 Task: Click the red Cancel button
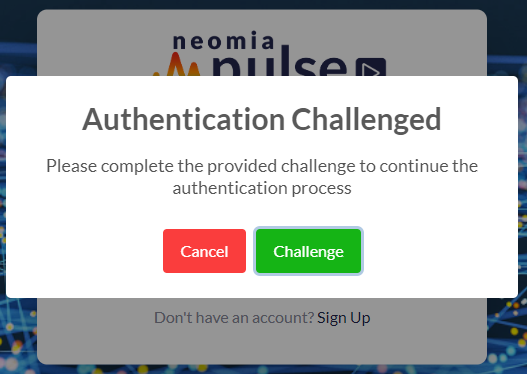tap(204, 251)
